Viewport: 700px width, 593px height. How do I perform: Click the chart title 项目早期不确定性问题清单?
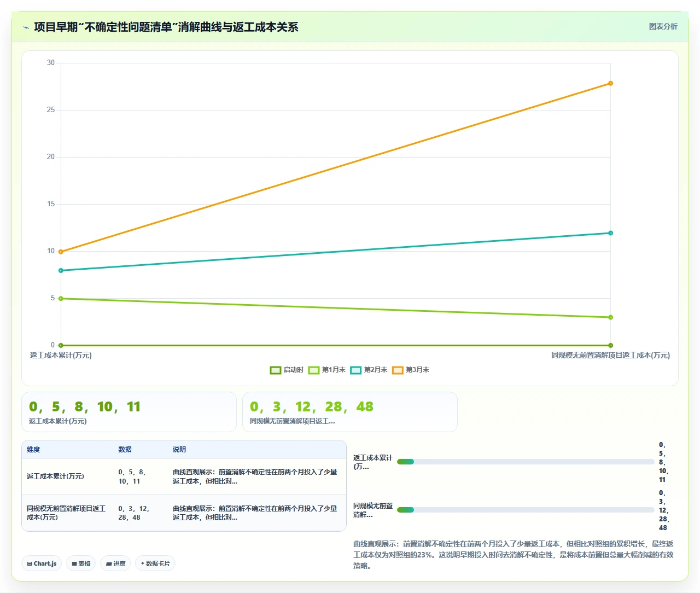point(166,27)
